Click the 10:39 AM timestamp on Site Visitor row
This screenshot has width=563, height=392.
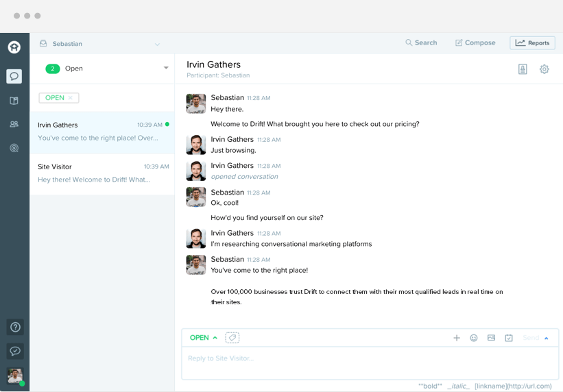[156, 167]
